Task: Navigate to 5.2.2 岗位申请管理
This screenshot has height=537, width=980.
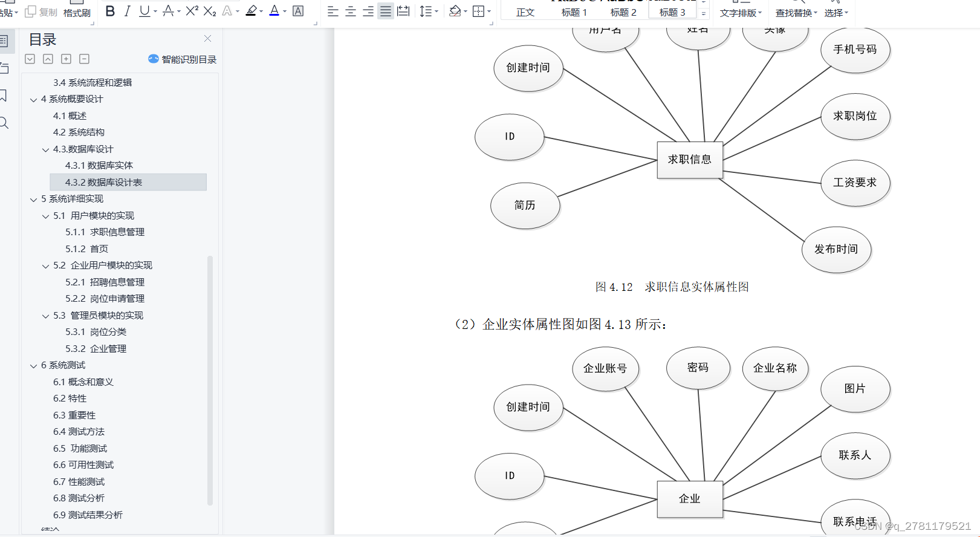Action: 105,298
